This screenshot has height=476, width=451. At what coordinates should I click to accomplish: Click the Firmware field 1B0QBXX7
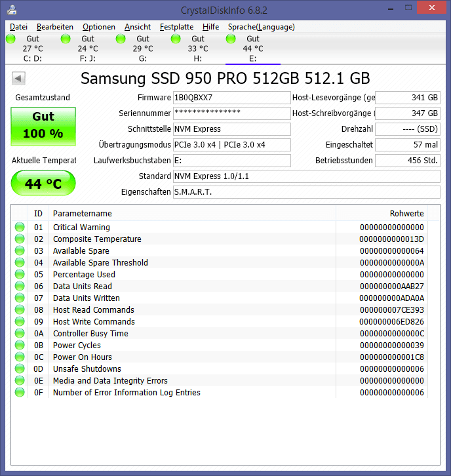[232, 98]
